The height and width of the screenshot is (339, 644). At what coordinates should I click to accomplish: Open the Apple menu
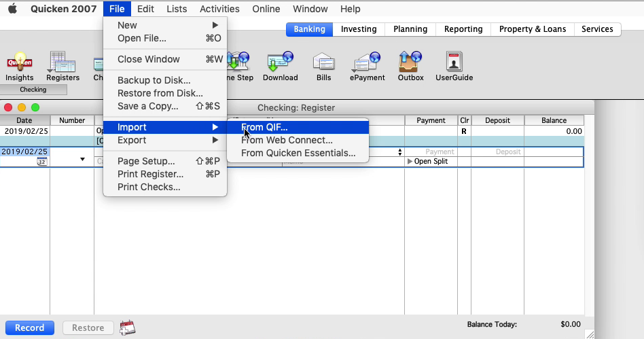[x=13, y=9]
